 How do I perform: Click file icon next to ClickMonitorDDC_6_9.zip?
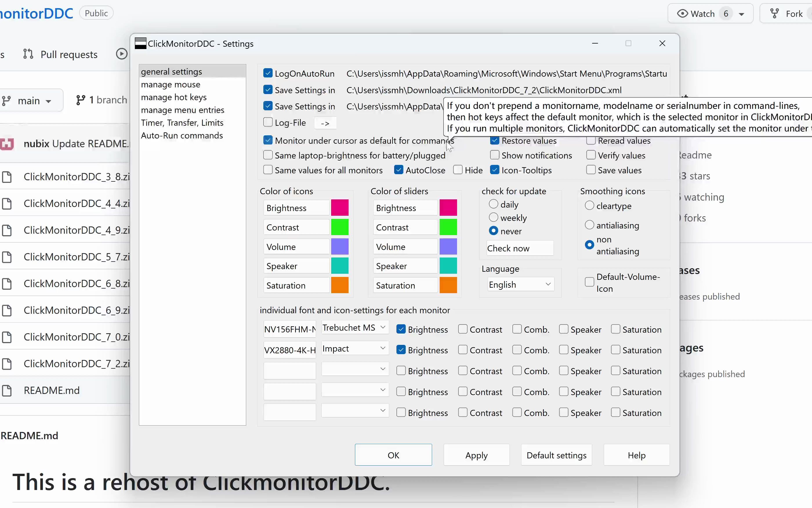7,310
